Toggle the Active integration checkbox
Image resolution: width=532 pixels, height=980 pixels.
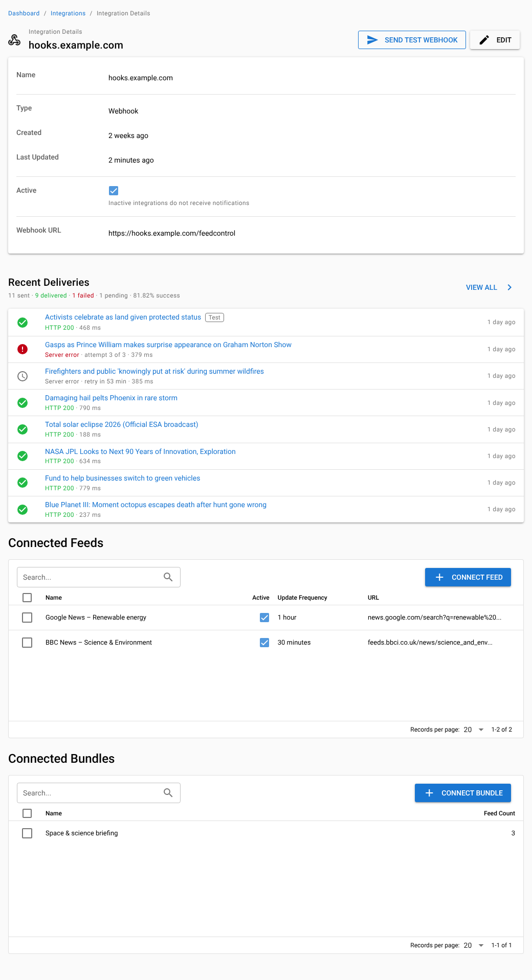(114, 191)
